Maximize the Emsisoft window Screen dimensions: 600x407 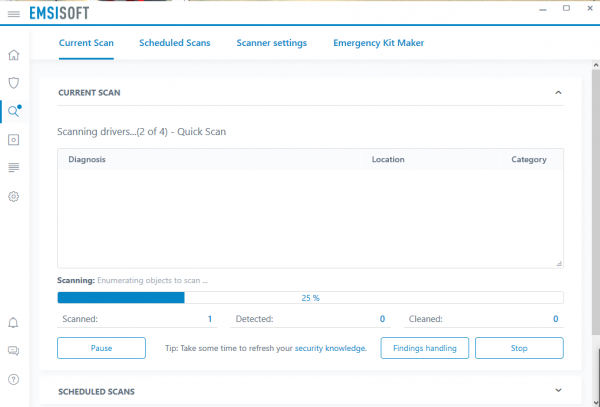(x=566, y=8)
